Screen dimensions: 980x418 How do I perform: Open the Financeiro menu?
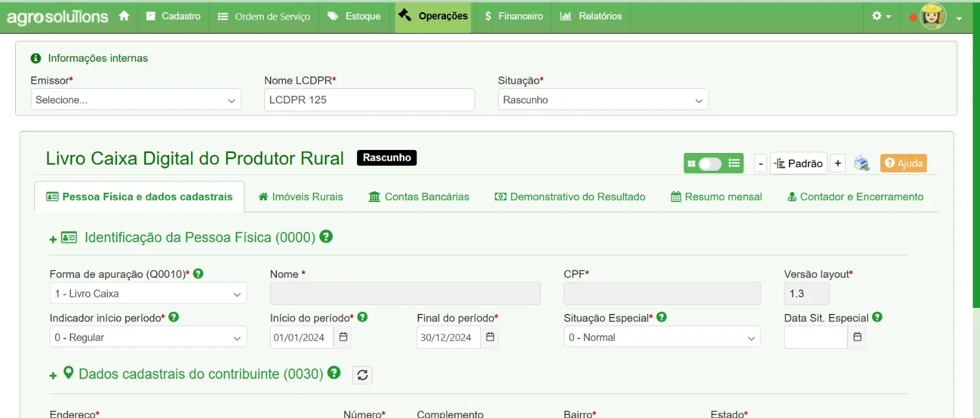(x=513, y=17)
